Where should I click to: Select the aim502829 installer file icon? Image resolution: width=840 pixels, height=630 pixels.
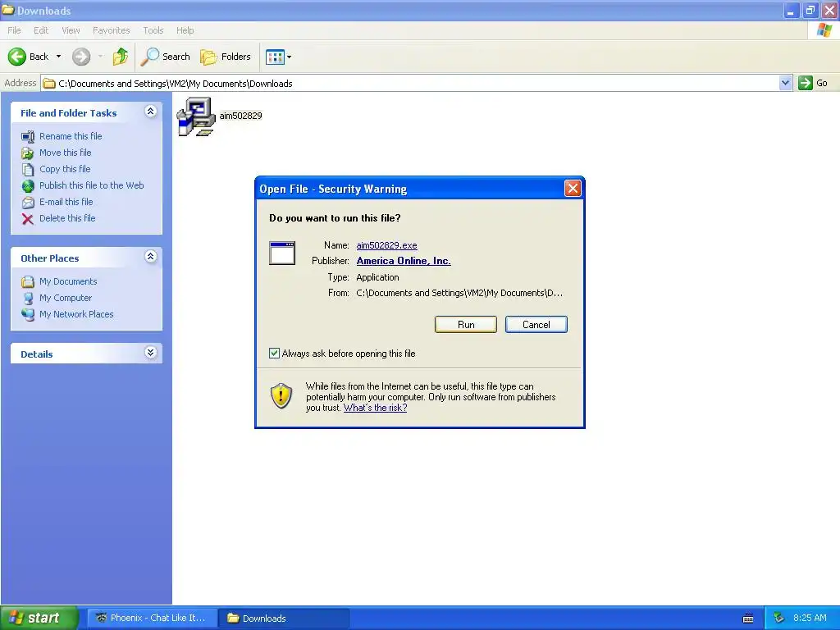[x=196, y=116]
